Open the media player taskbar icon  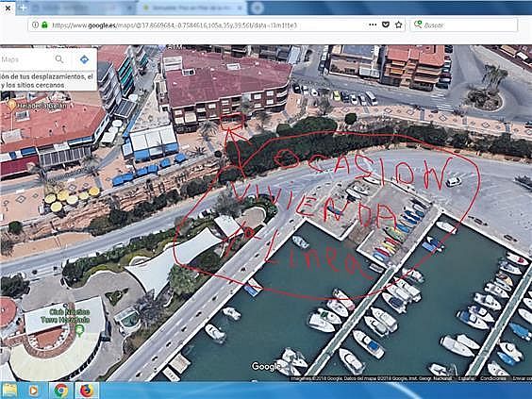[33, 391]
